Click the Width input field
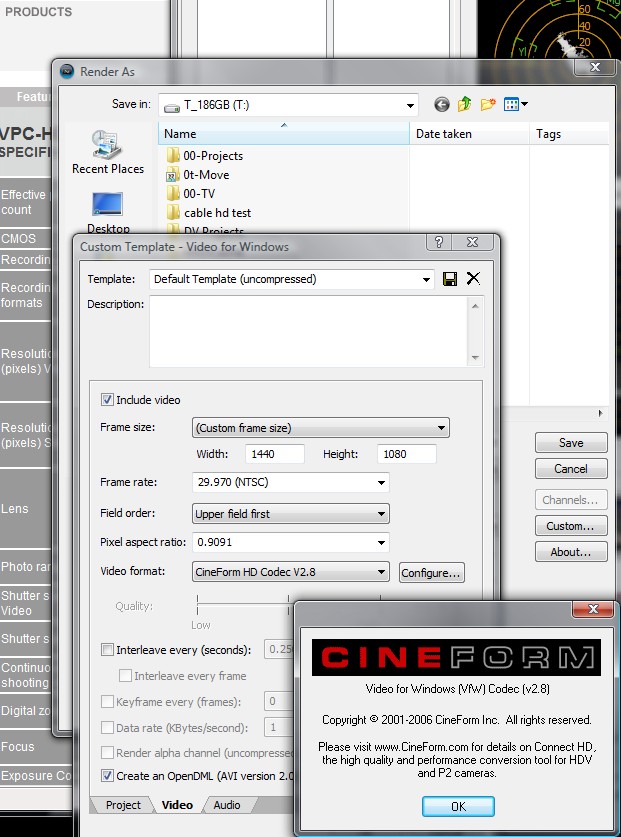Viewport: 621px width, 837px height. point(275,454)
